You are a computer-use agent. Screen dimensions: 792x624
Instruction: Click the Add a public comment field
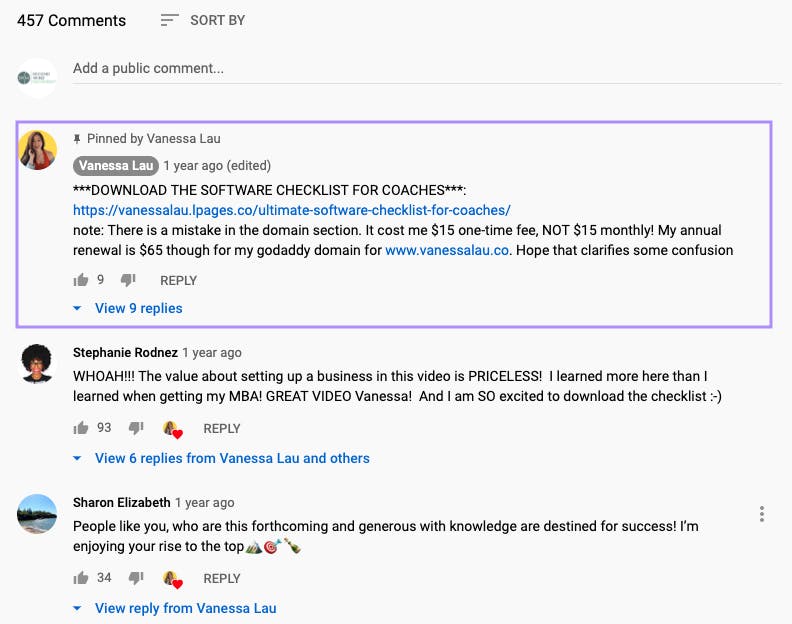pos(427,69)
